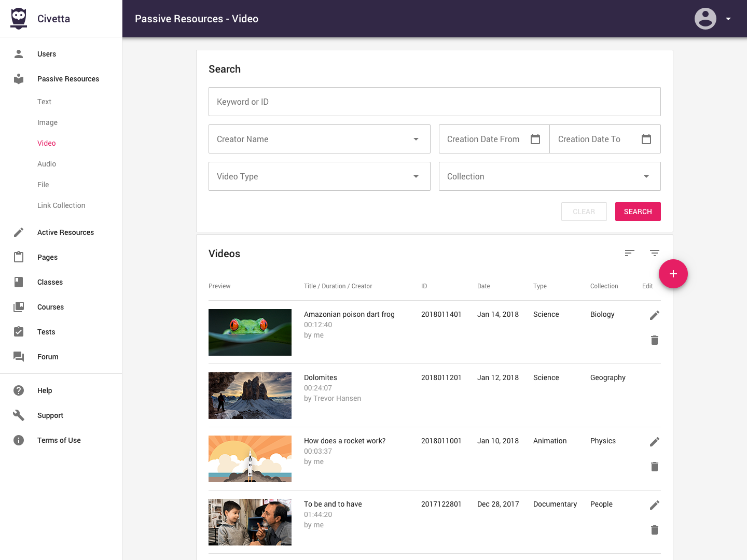Open the sort icon in Videos header
Image resolution: width=747 pixels, height=560 pixels.
click(629, 253)
